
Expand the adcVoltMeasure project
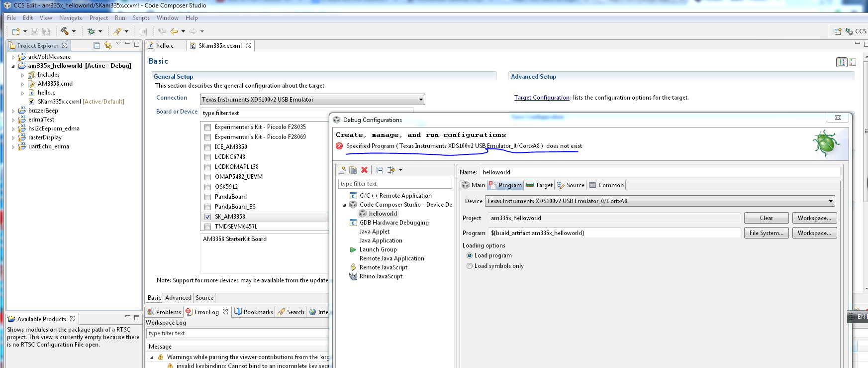click(13, 57)
